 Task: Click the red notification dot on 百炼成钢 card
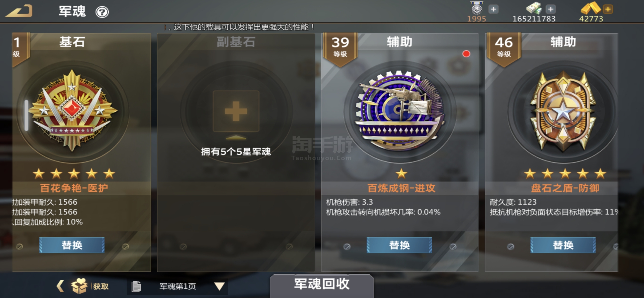click(x=466, y=54)
